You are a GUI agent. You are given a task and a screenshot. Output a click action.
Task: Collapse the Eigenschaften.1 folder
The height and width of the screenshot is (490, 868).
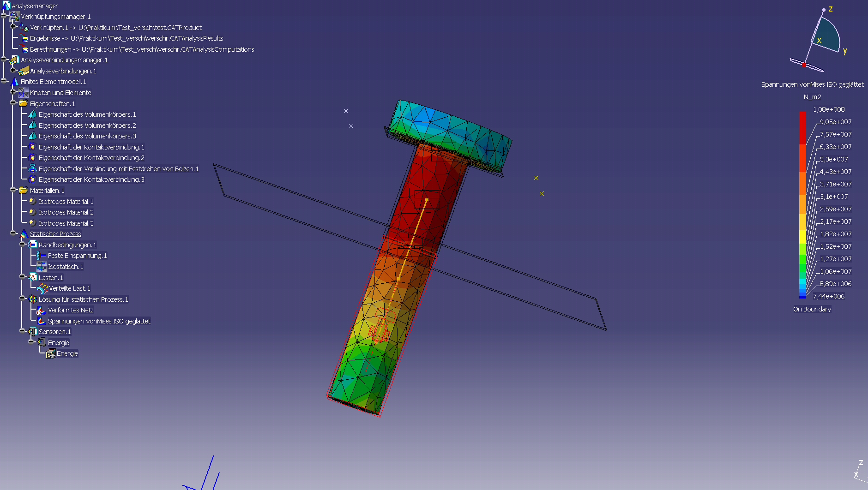click(13, 102)
